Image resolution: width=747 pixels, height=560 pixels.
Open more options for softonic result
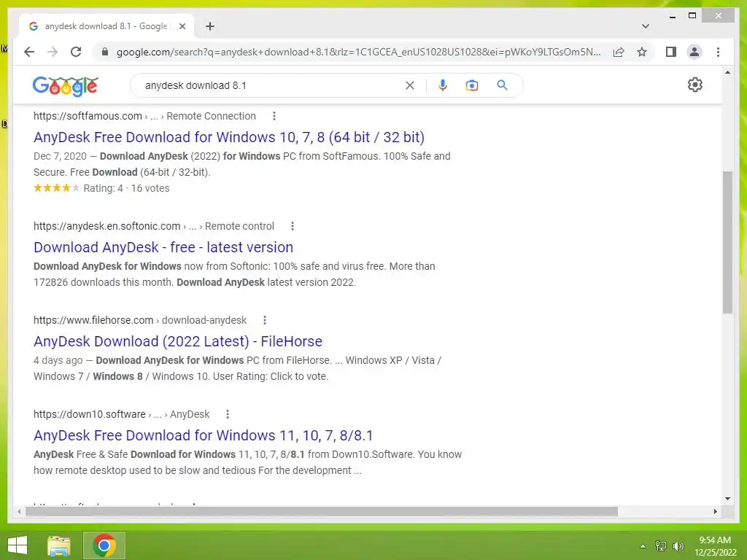coord(293,226)
